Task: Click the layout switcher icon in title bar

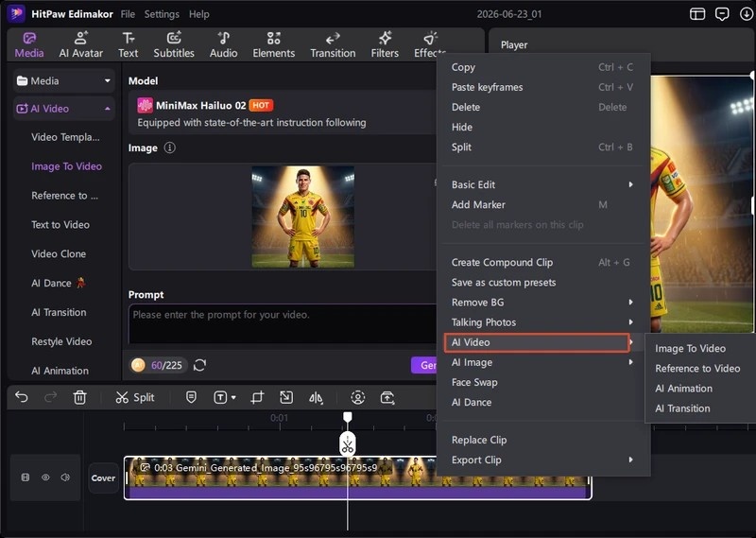Action: pyautogui.click(x=697, y=14)
